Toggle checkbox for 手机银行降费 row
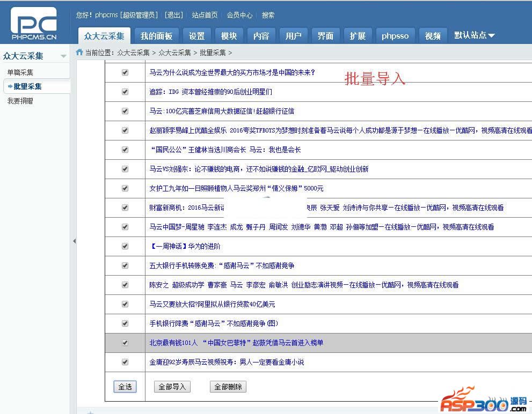 [x=125, y=323]
